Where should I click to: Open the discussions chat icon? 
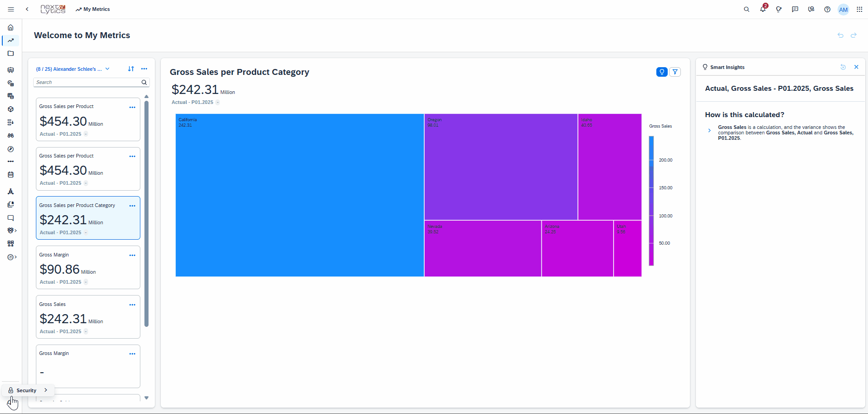coord(795,9)
